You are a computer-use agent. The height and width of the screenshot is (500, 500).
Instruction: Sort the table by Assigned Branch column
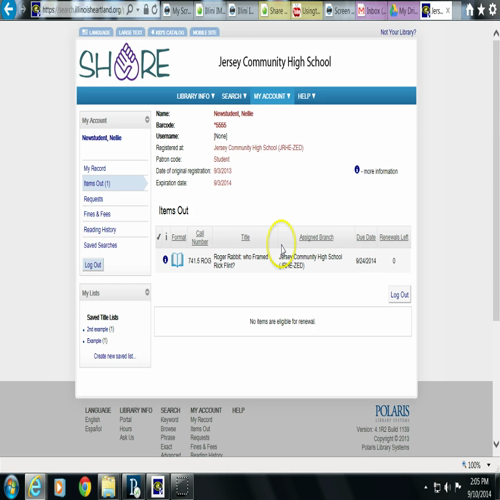[316, 237]
